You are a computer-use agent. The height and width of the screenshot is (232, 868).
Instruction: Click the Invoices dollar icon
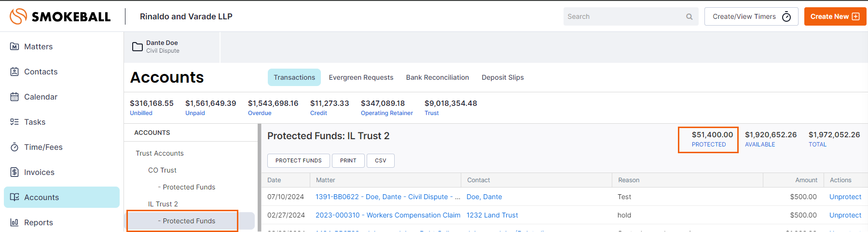coord(14,172)
